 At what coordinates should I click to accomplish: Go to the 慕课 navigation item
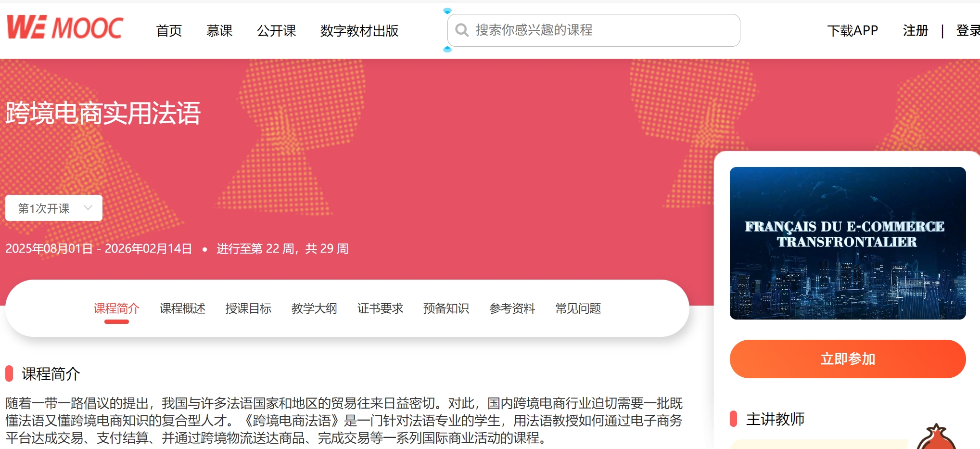pos(219,31)
